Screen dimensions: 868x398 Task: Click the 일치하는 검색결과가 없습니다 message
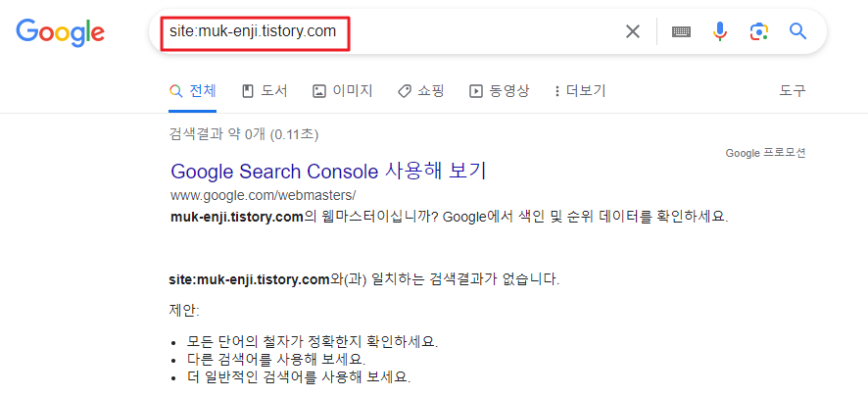364,279
